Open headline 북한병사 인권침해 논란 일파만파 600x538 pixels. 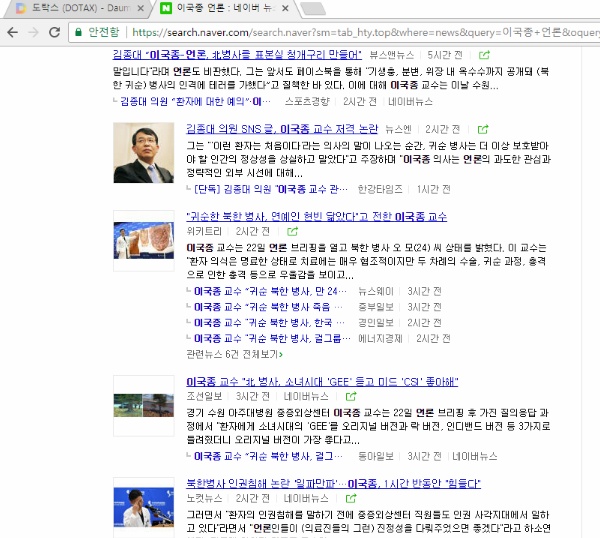(x=333, y=484)
